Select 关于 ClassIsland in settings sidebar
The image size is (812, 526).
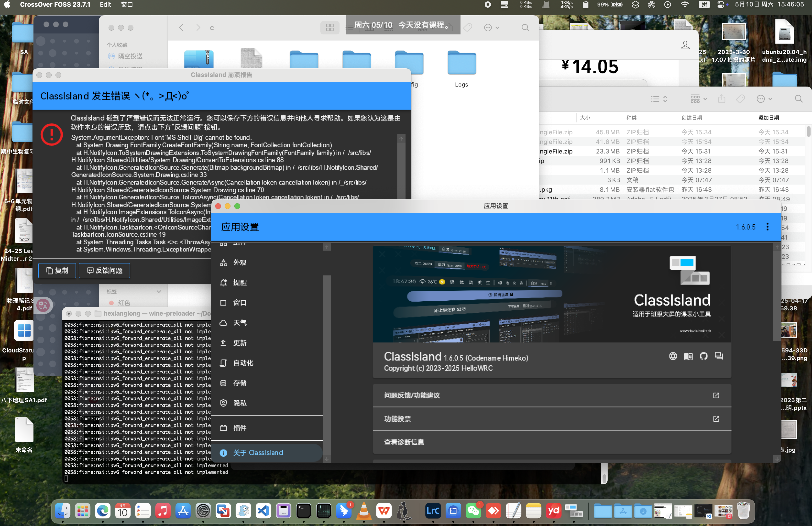(258, 453)
